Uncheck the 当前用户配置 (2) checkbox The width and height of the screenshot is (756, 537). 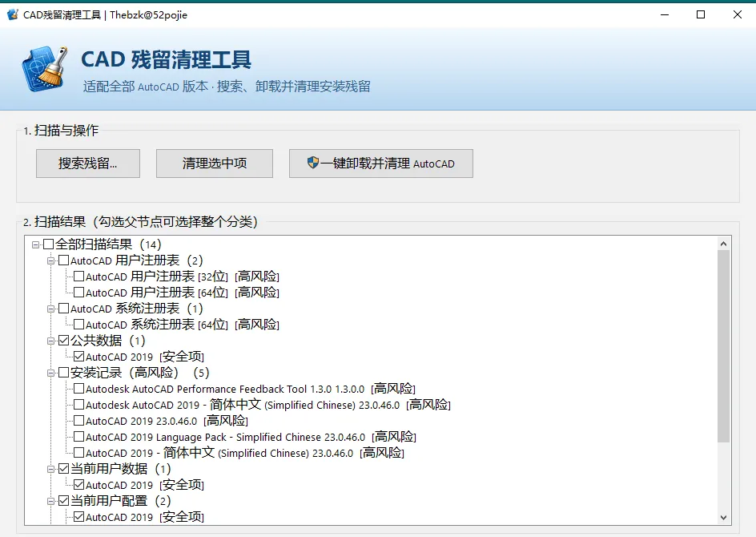[x=63, y=501]
